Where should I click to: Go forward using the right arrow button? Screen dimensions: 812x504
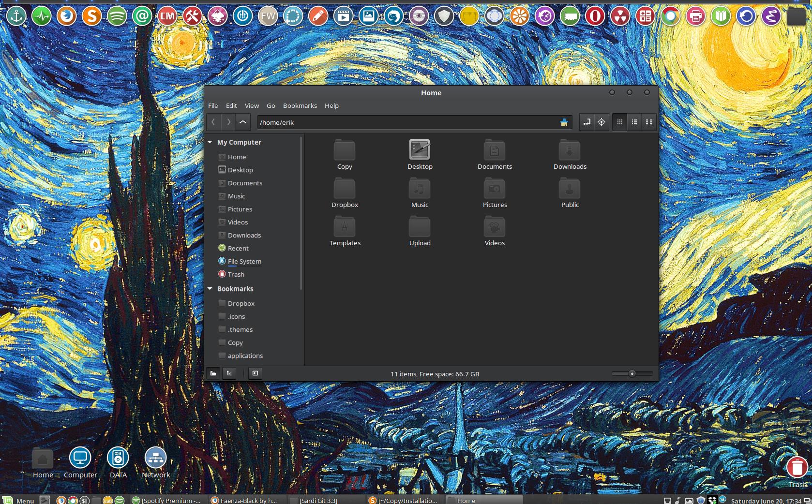point(228,122)
